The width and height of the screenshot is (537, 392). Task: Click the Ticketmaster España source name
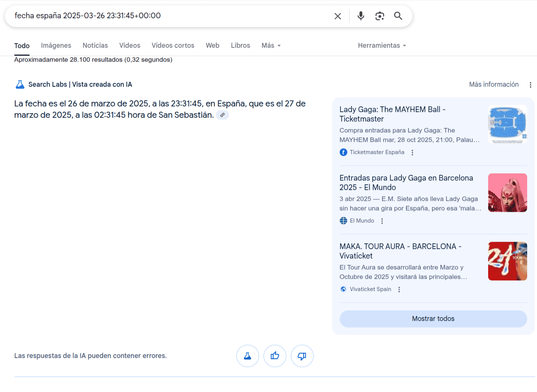(x=377, y=152)
